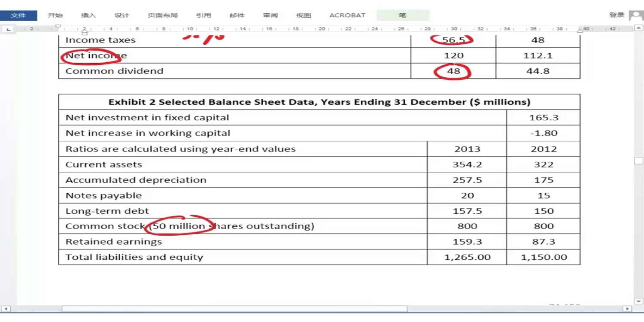Switch to the 邮件 ribbon tab
This screenshot has width=644, height=322.
click(x=237, y=15)
